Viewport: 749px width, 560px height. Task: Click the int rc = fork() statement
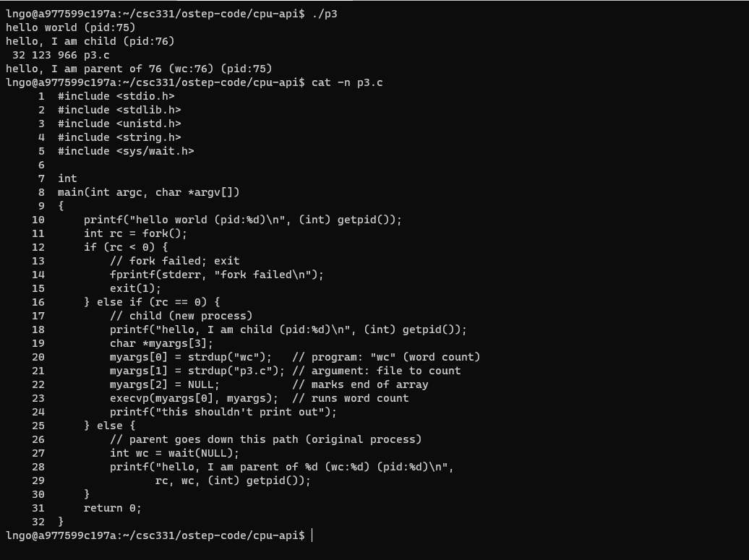click(135, 233)
